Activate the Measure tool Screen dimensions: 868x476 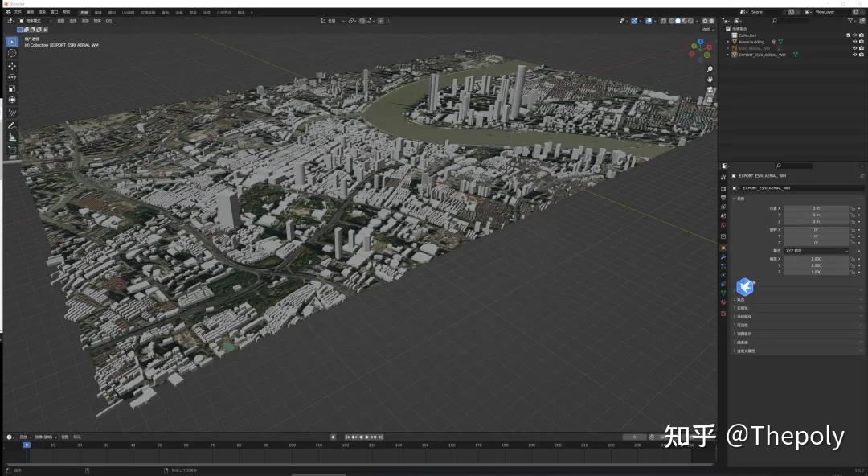pyautogui.click(x=12, y=137)
